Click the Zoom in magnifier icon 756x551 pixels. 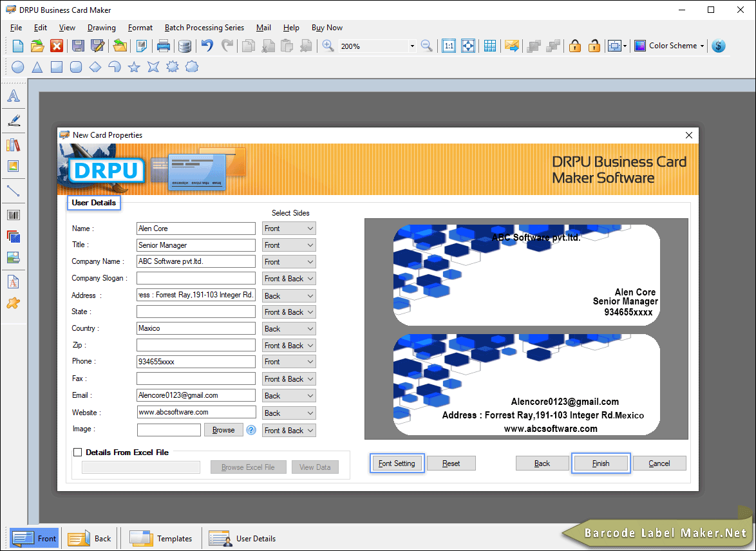pos(328,46)
